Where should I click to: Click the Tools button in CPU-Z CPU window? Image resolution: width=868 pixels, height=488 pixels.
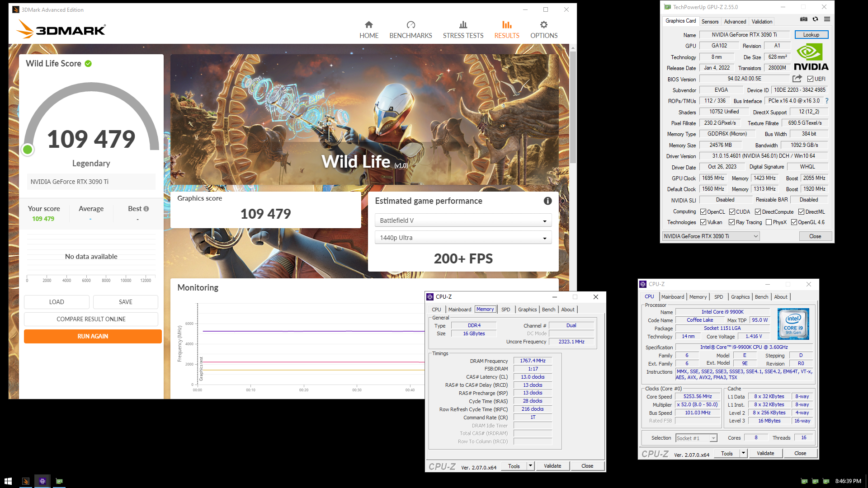click(727, 453)
